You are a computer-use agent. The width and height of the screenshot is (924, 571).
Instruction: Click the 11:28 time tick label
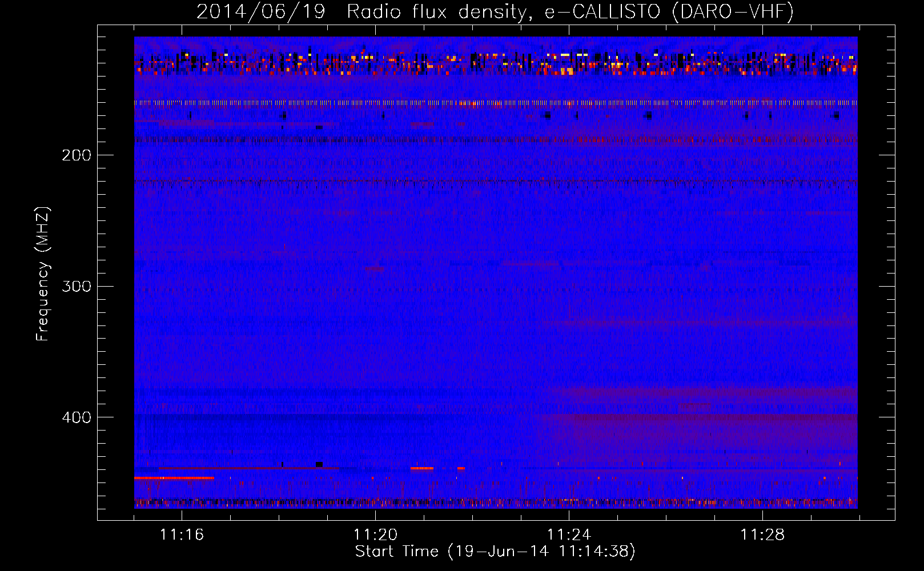pos(762,534)
